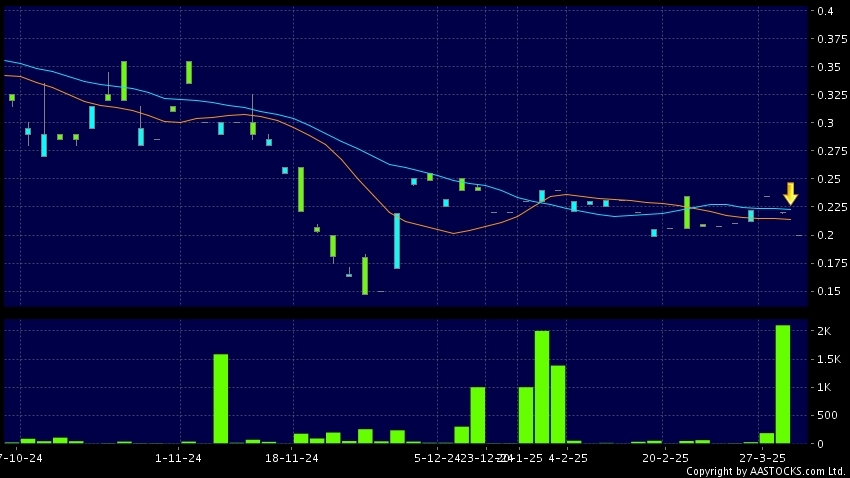
Task: Click the 0.2 price axis label
Action: (825, 235)
